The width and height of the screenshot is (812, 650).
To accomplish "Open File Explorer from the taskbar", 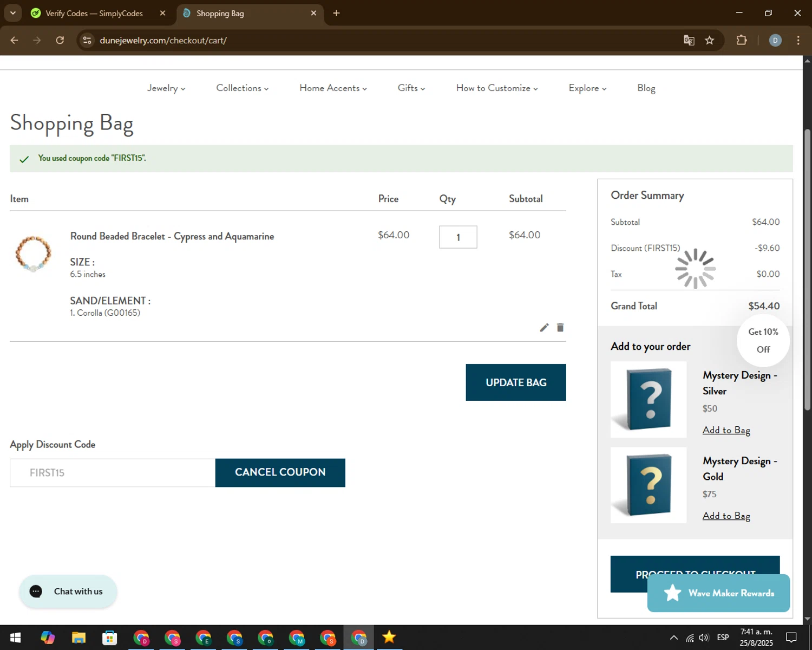I will (78, 638).
